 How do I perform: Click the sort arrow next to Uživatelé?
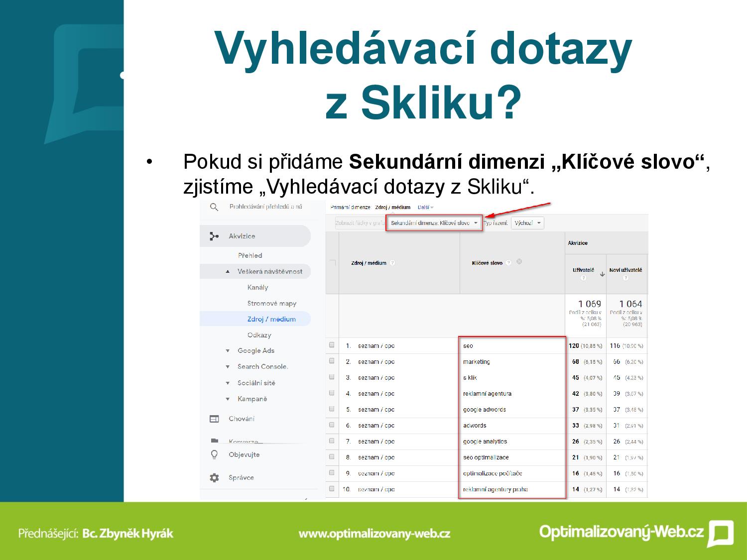coord(602,274)
